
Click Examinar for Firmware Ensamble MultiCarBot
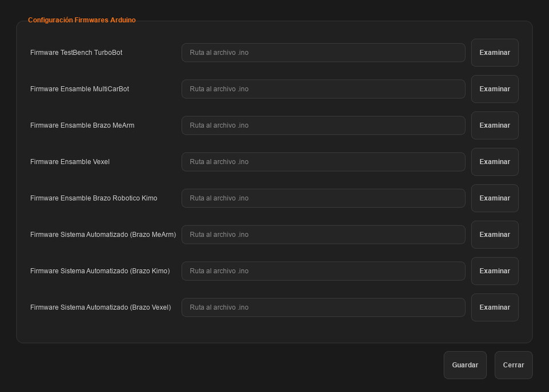494,89
